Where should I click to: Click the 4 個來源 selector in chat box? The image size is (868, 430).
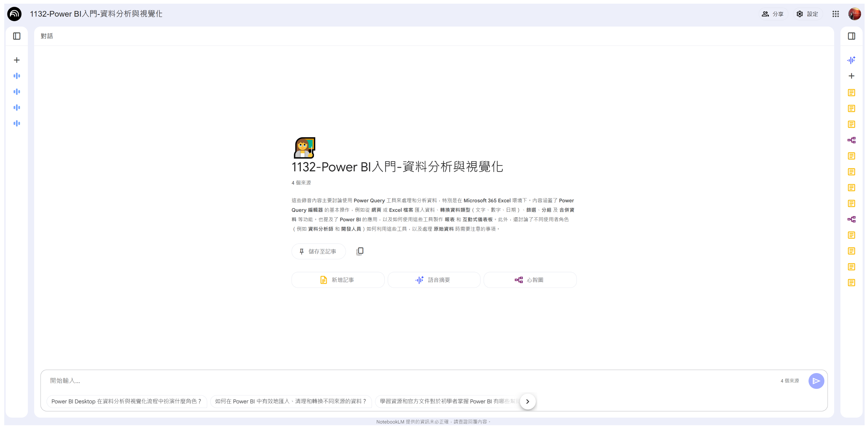click(790, 381)
